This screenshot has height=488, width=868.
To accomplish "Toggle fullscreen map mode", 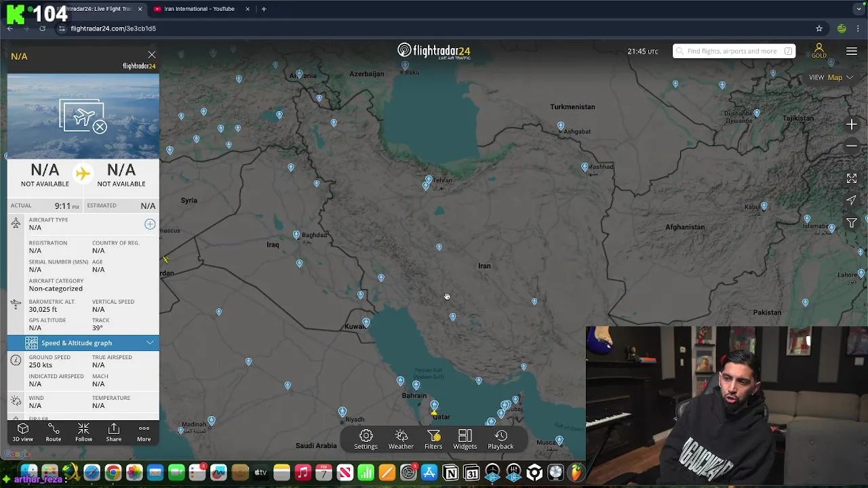I will click(852, 178).
